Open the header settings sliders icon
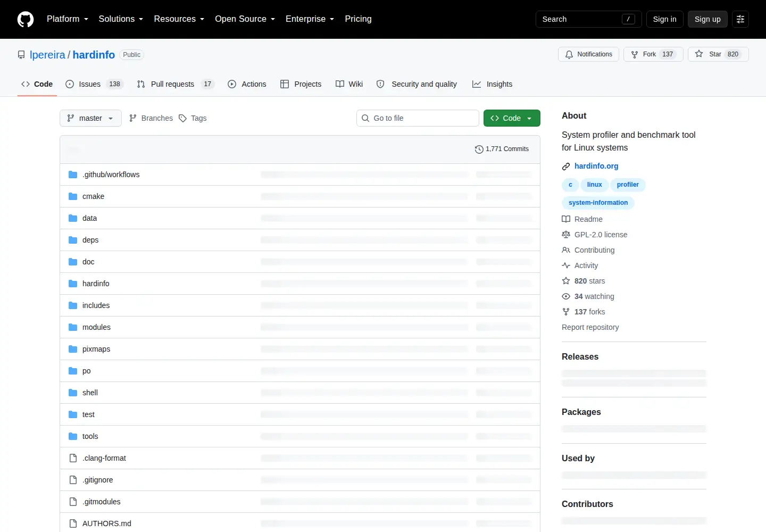This screenshot has height=532, width=766. click(740, 19)
